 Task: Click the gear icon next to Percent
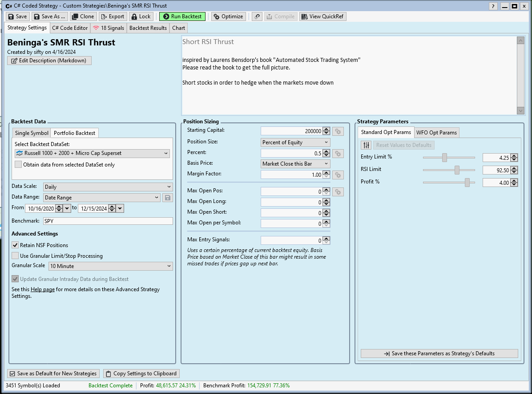click(338, 154)
